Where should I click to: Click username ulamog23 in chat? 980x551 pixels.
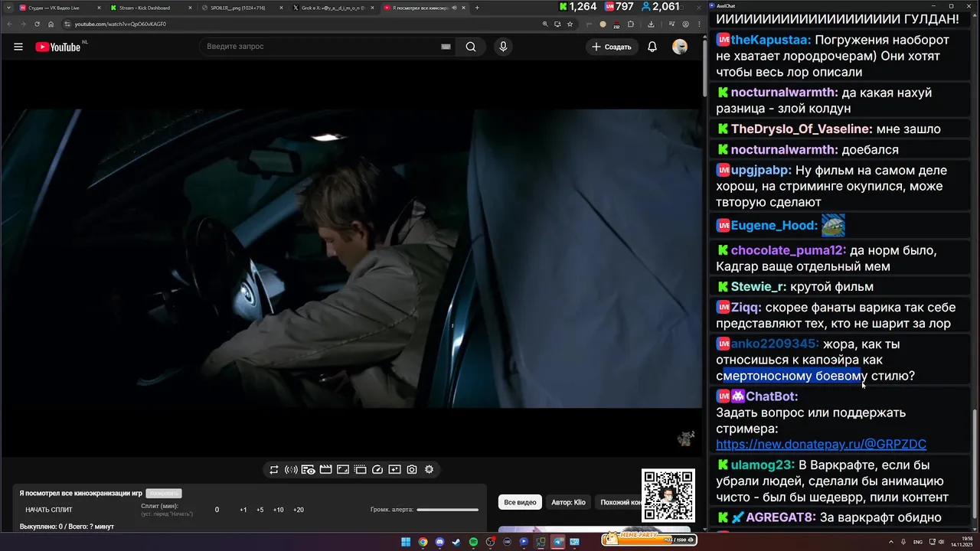[763, 465]
